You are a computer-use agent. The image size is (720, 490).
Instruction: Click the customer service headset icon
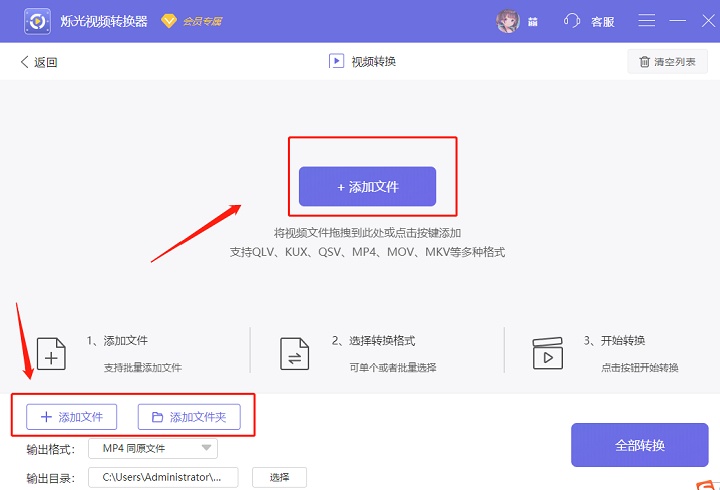[572, 21]
